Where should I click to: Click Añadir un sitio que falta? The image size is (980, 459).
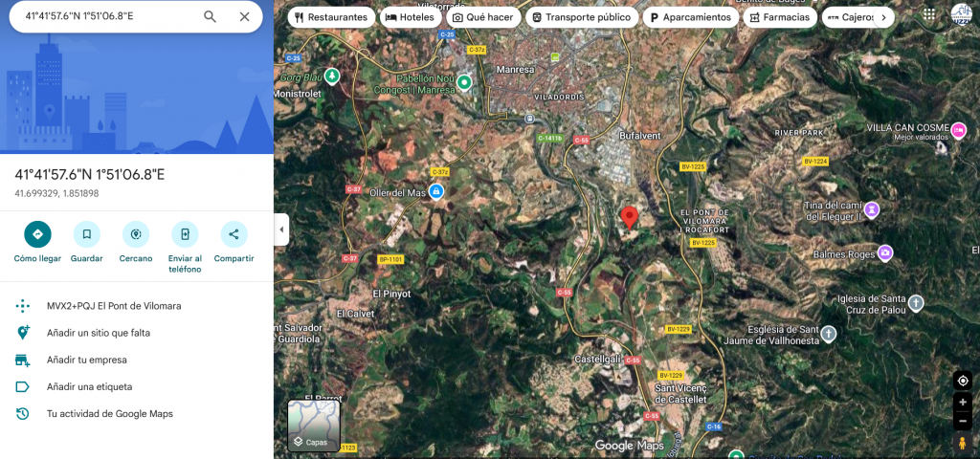98,333
